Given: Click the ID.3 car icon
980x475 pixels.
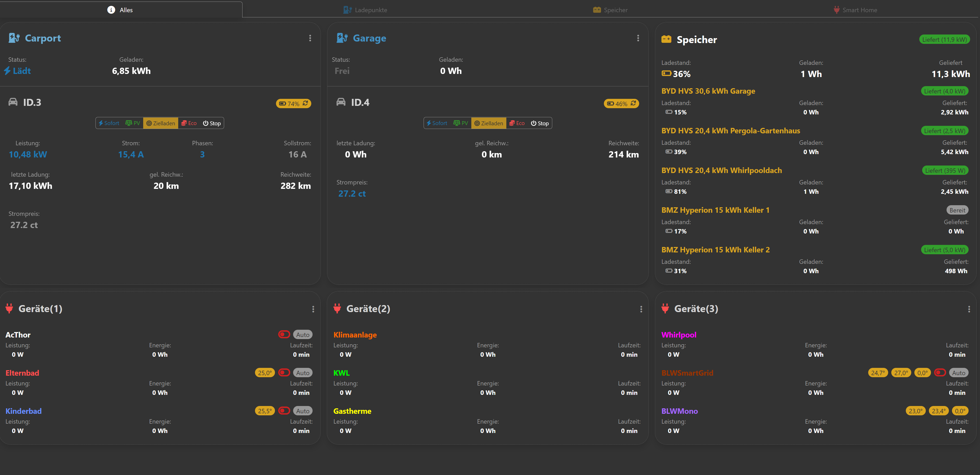Looking at the screenshot, I should pyautogui.click(x=13, y=102).
